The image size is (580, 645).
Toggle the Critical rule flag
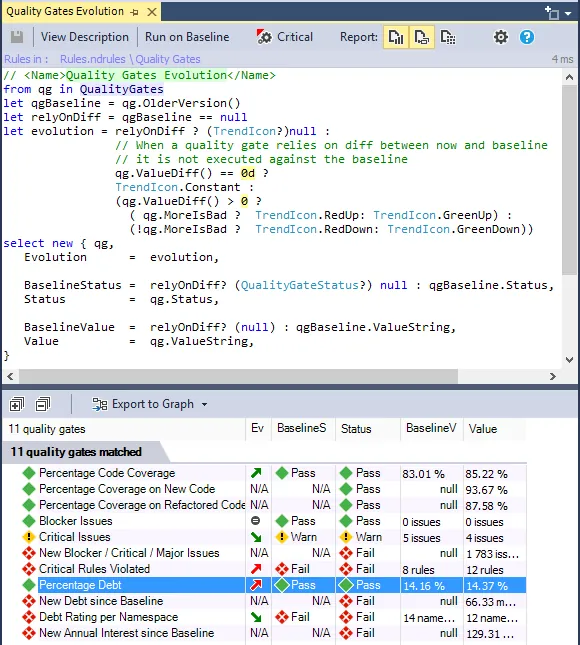pyautogui.click(x=285, y=37)
